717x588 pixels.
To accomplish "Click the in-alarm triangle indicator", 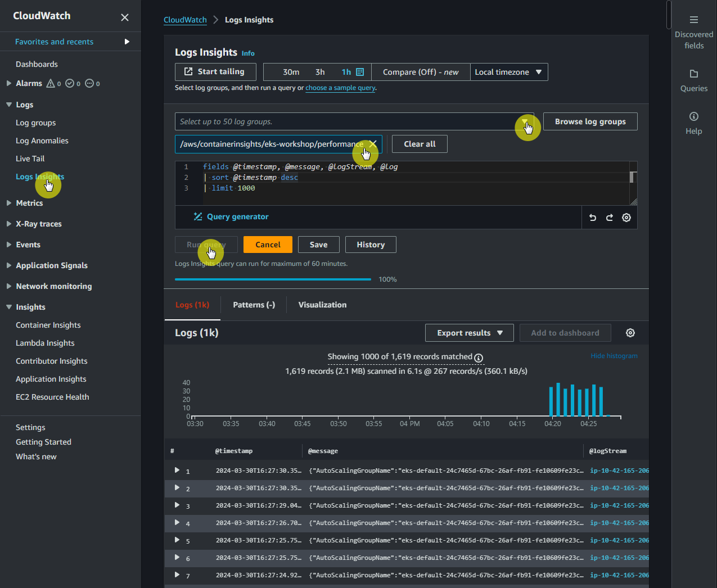I will click(x=51, y=83).
